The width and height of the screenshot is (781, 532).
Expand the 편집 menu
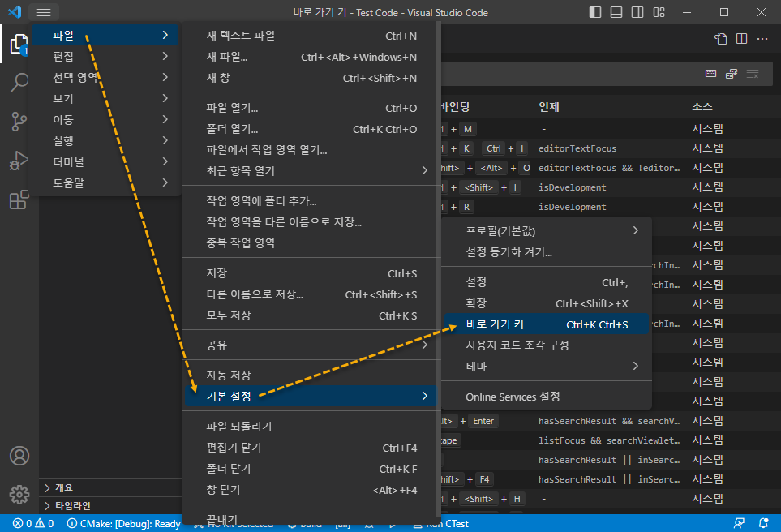105,56
